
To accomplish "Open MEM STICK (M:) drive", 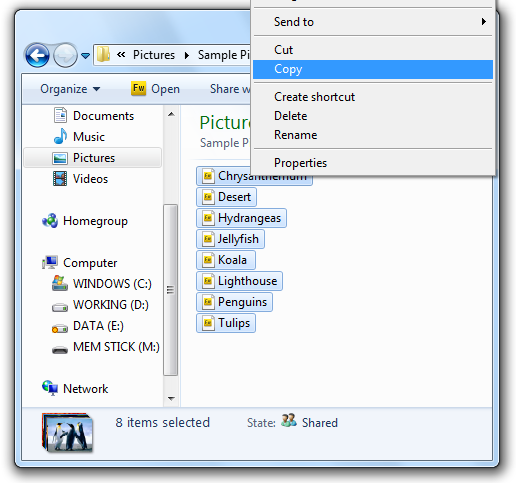I will 116,347.
